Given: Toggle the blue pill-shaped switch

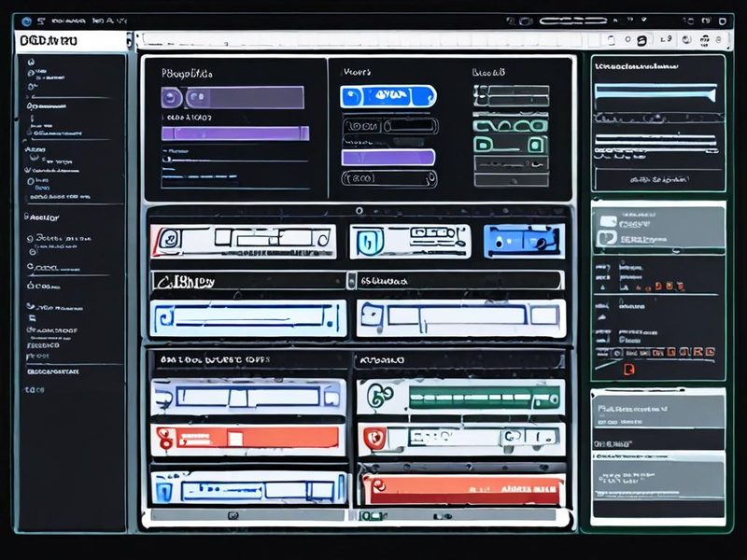Looking at the screenshot, I should (388, 96).
